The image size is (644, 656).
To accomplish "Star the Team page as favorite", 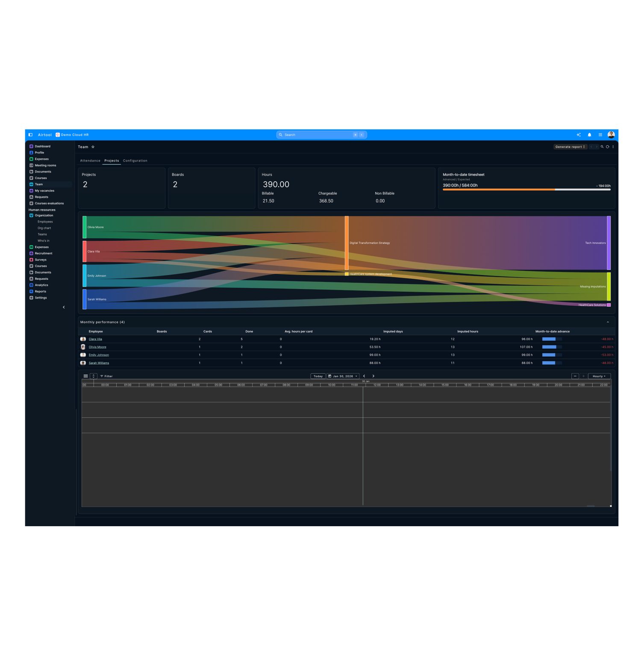I will pos(93,147).
